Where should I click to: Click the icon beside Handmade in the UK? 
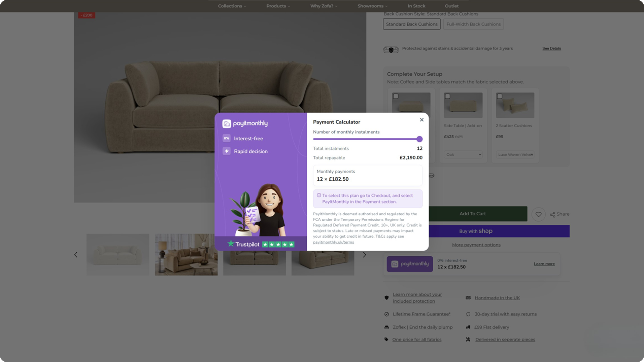pos(468,298)
